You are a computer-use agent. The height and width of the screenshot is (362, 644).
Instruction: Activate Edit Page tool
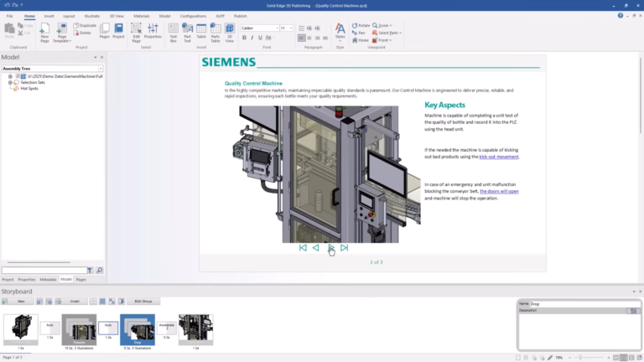click(x=136, y=33)
